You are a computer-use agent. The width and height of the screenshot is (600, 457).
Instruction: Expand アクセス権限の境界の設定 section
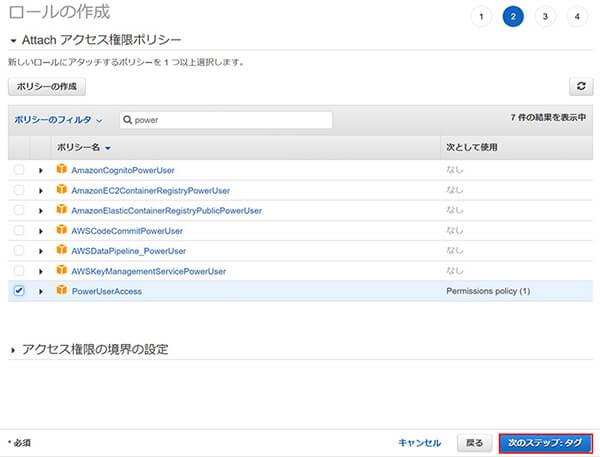(13, 350)
